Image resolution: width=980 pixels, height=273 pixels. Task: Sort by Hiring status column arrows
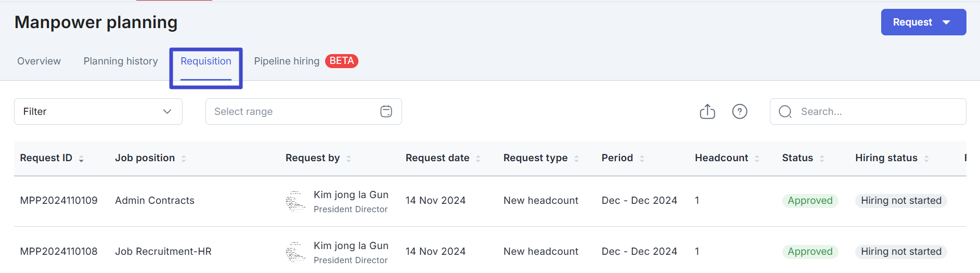click(x=926, y=159)
